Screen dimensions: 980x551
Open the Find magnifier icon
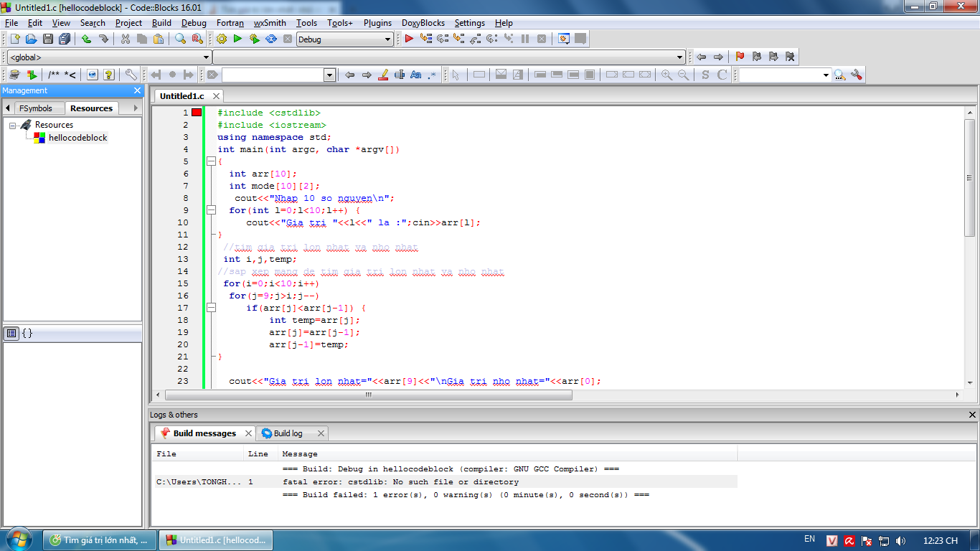tap(181, 39)
